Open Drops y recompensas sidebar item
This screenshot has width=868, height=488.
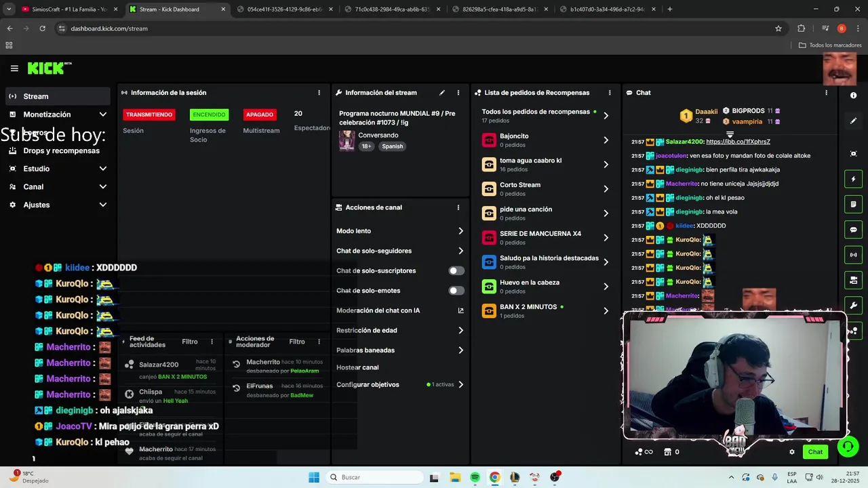pos(58,150)
